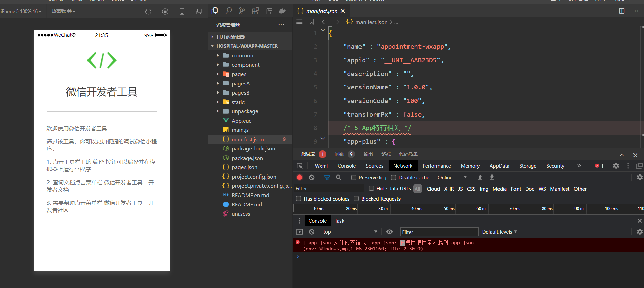644x288 pixels.
Task: Switch to the AppData devtools tab
Action: click(499, 166)
